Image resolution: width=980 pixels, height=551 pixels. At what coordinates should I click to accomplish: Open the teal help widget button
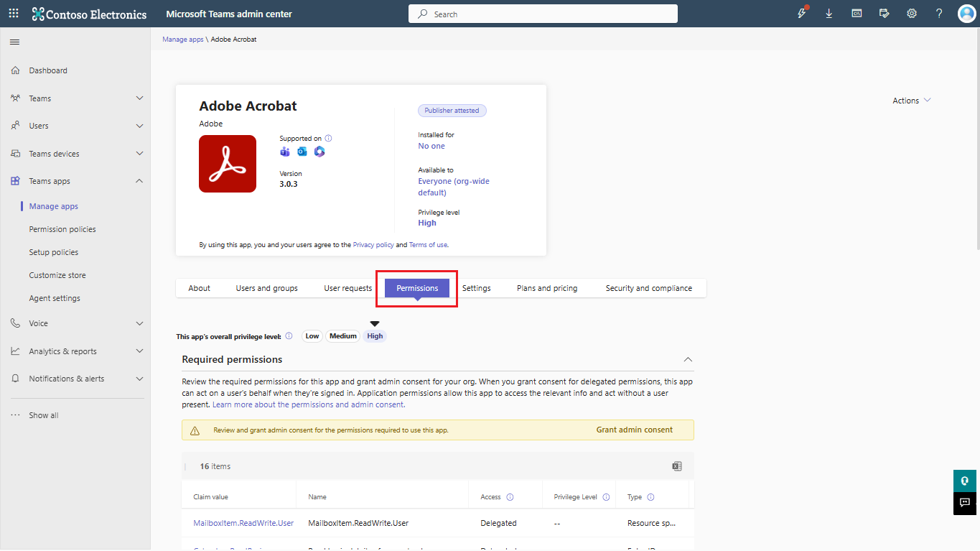coord(965,481)
